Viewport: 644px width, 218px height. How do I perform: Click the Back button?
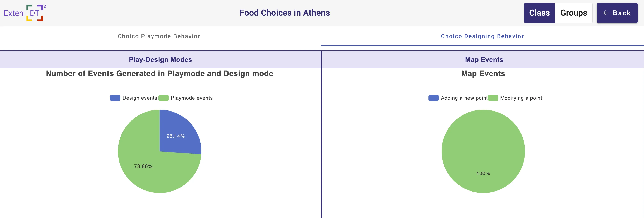click(x=617, y=13)
